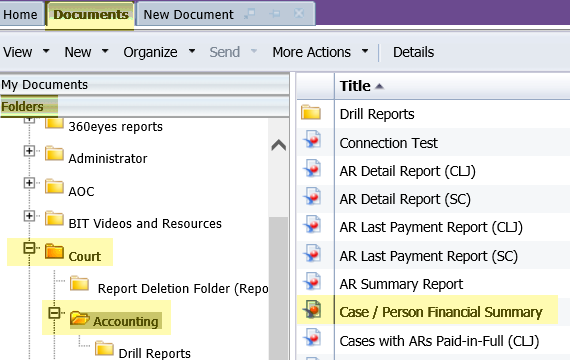Select AR Detail Report (SC) title
This screenshot has height=360, width=570.
[x=405, y=199]
